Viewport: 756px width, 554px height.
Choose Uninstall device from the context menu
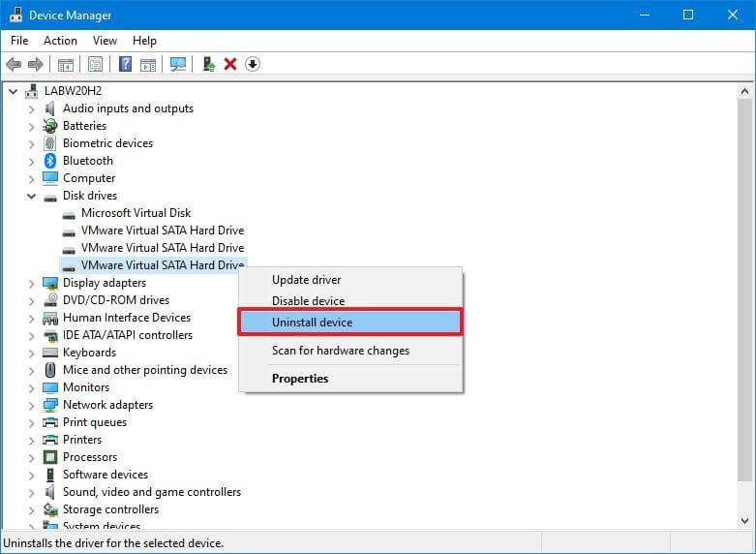312,323
